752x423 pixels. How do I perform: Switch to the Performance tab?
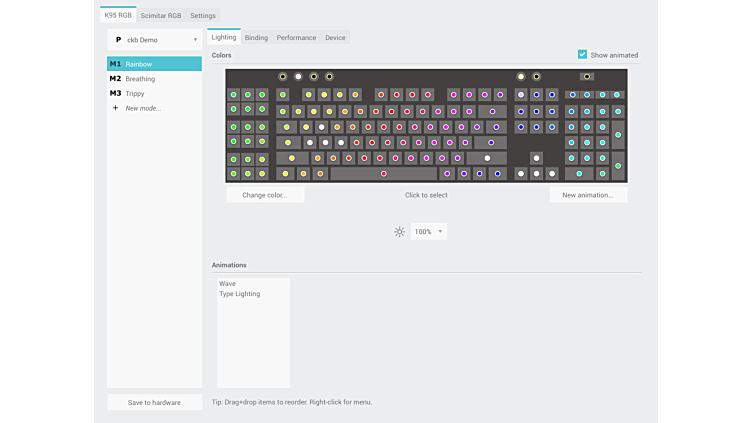point(296,38)
